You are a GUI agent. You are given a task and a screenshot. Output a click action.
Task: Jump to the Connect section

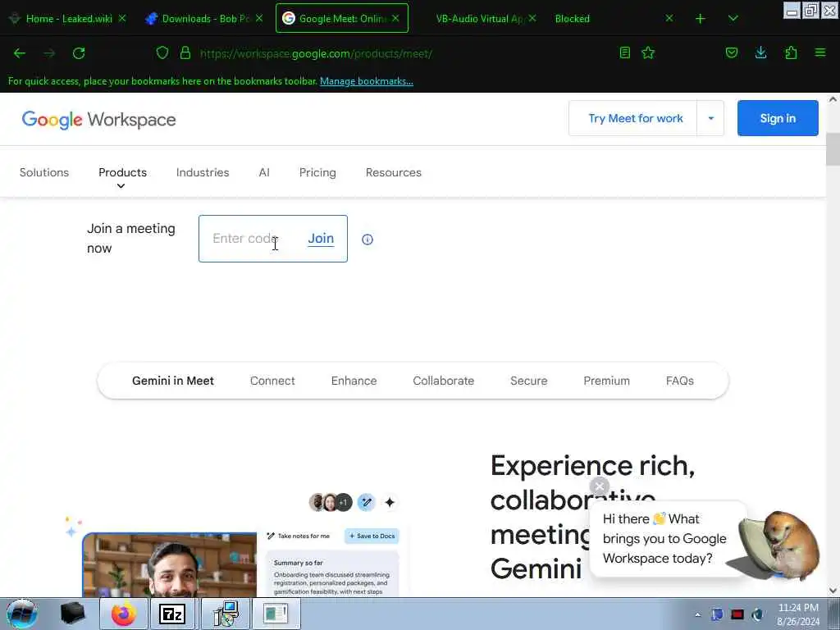click(x=272, y=381)
